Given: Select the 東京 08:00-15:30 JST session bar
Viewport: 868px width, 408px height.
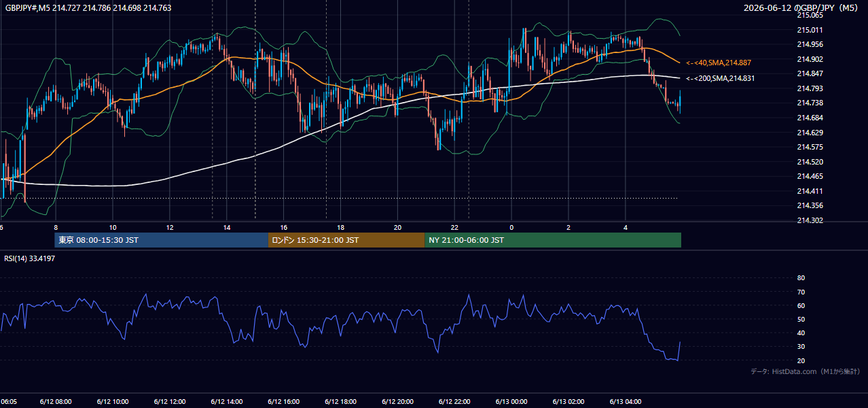Looking at the screenshot, I should point(162,240).
